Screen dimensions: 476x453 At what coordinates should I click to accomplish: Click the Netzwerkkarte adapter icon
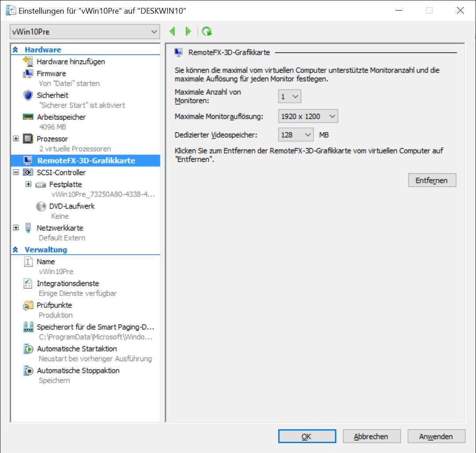28,227
